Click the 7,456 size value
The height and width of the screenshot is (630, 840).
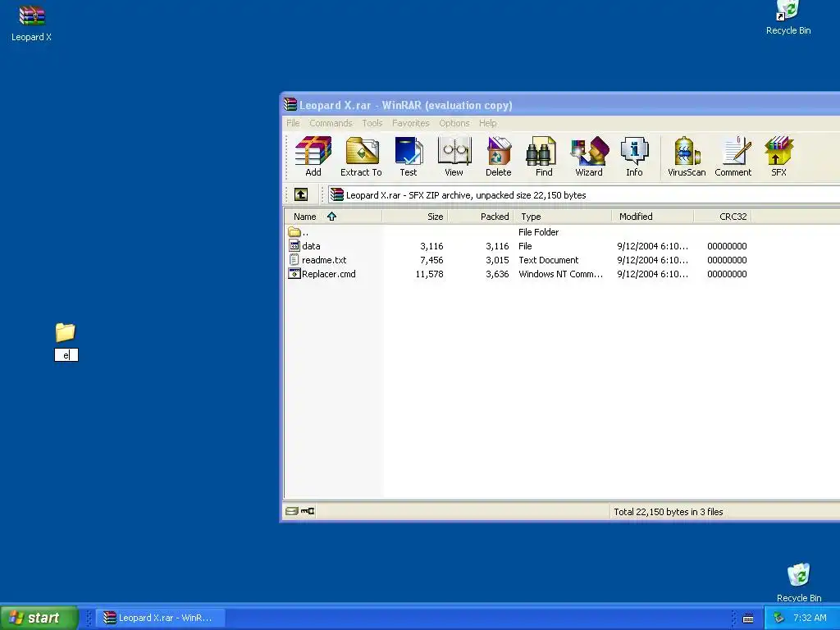coord(431,260)
